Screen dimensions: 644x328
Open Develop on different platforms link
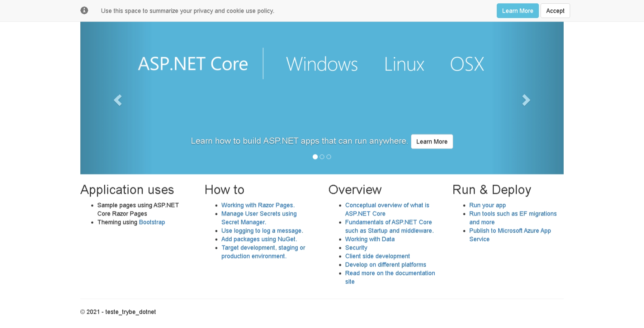pos(386,265)
